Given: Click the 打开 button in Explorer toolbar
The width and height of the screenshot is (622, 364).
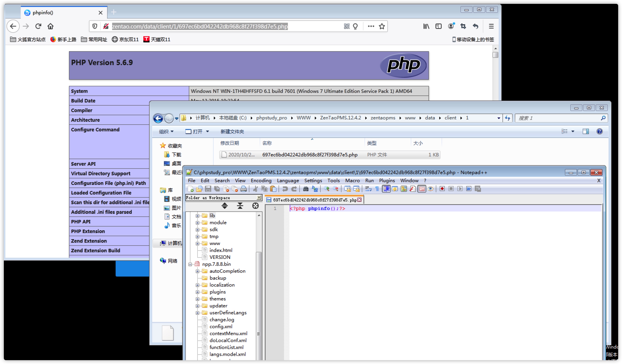Looking at the screenshot, I should pyautogui.click(x=197, y=132).
